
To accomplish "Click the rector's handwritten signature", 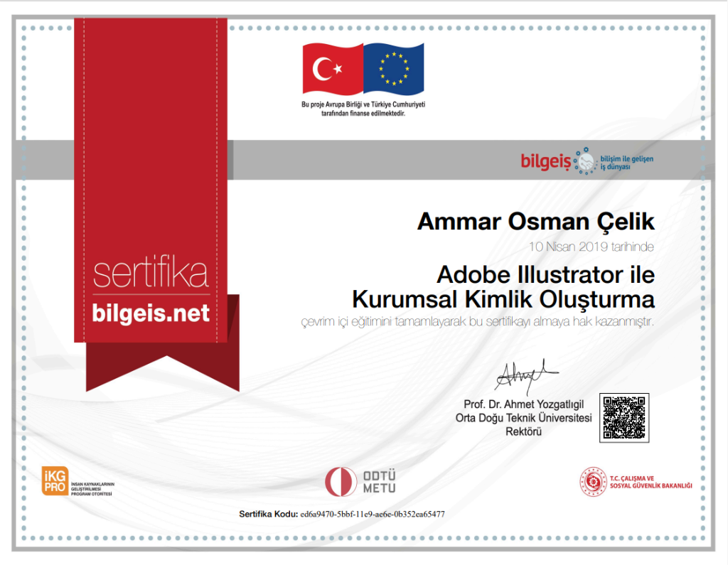I will pos(527,375).
